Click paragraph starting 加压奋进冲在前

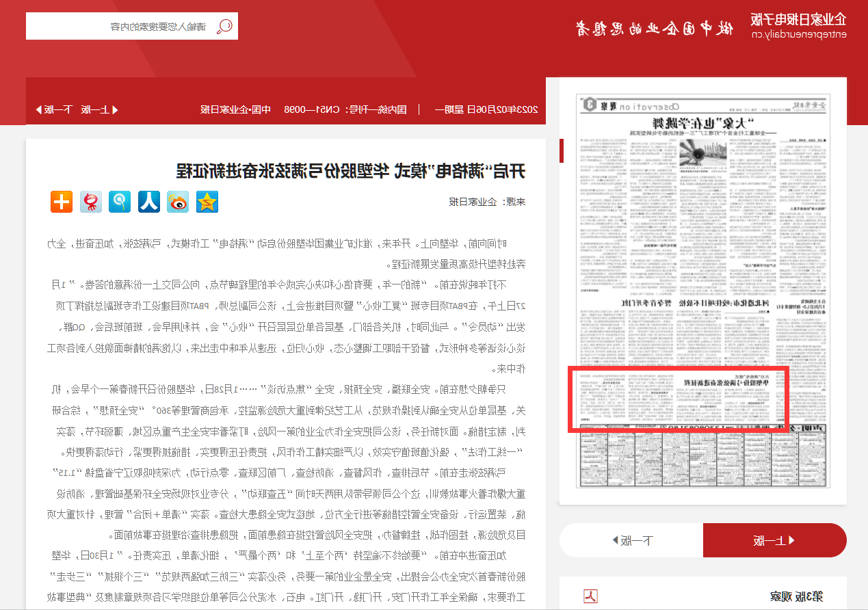coord(286,576)
